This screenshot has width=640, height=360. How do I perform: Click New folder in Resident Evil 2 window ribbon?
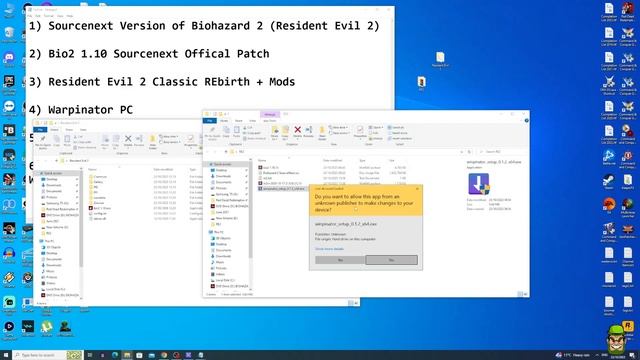[x=152, y=142]
